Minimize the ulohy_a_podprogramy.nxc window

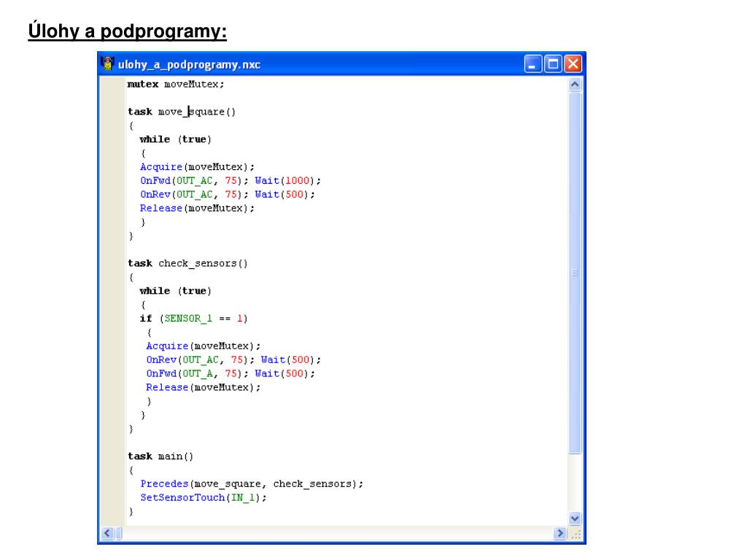(533, 64)
